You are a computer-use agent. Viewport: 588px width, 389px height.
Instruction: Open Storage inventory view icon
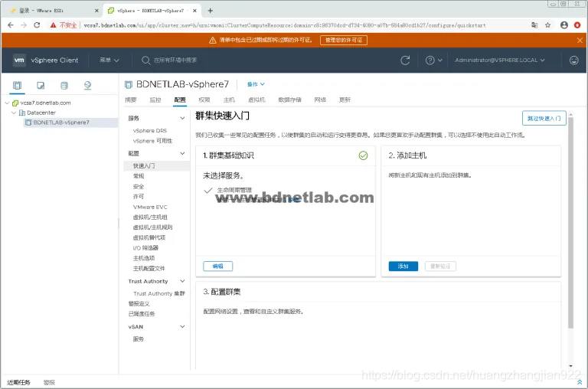[64, 86]
